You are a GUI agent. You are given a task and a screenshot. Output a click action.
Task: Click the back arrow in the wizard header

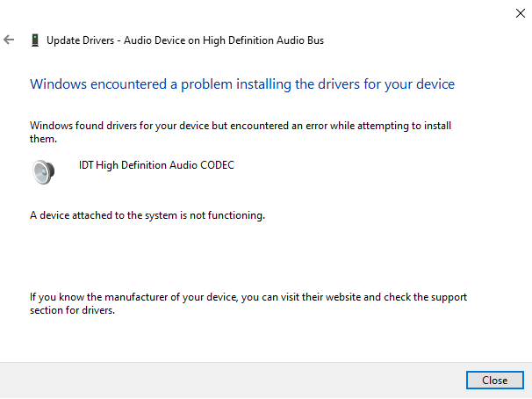coord(10,40)
